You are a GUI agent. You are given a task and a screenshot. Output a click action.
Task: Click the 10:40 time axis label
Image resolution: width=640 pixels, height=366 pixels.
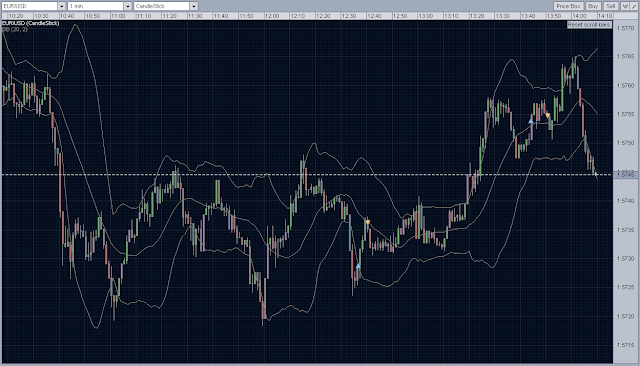[67, 16]
